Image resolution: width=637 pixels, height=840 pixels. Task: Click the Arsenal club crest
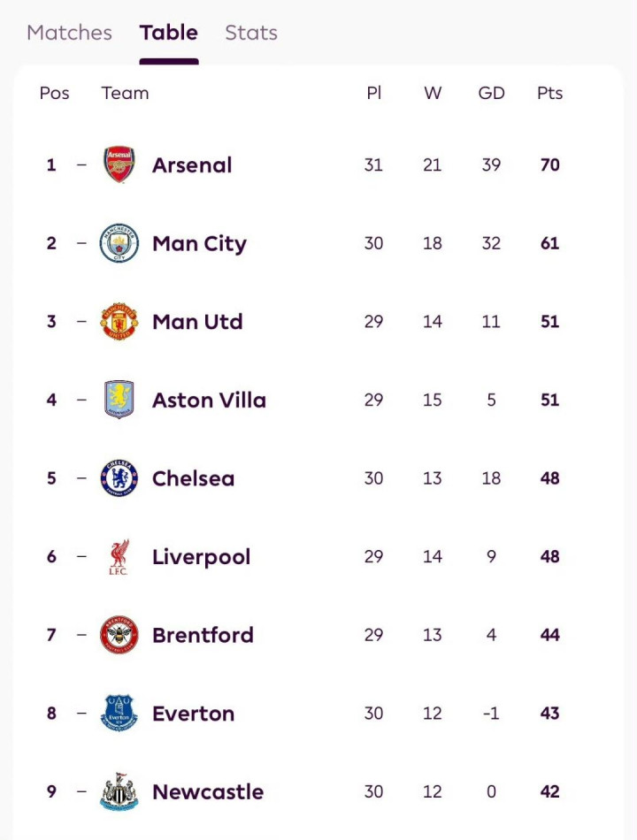coord(119,165)
